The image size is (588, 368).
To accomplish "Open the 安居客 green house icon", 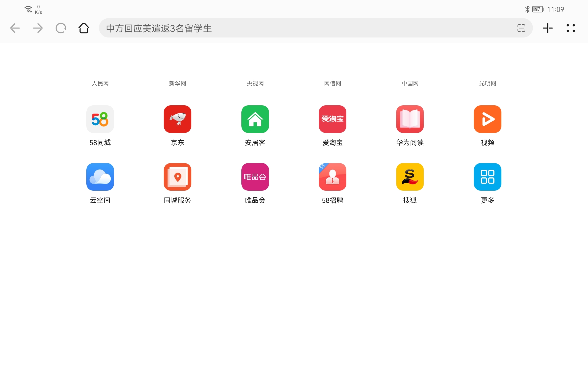I will pos(255,119).
